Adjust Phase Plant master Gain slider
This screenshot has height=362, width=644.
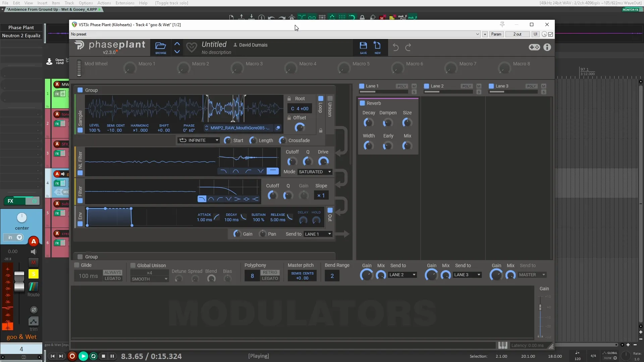click(540, 307)
